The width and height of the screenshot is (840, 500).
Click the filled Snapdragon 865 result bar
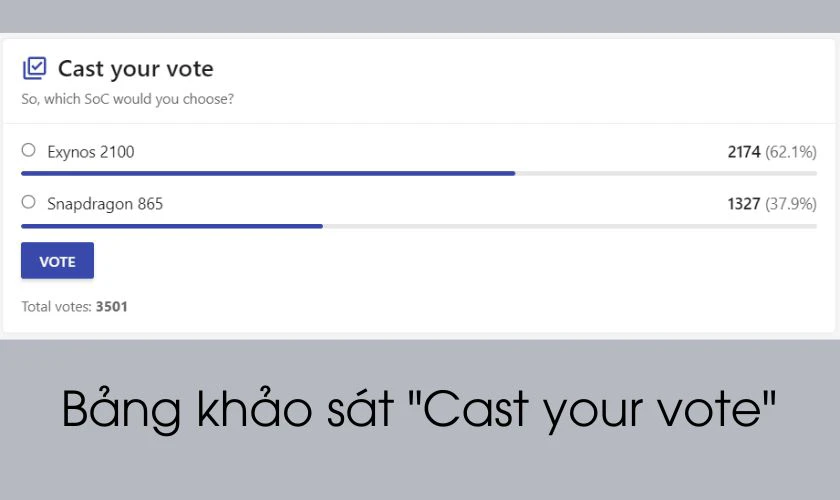[x=172, y=226]
